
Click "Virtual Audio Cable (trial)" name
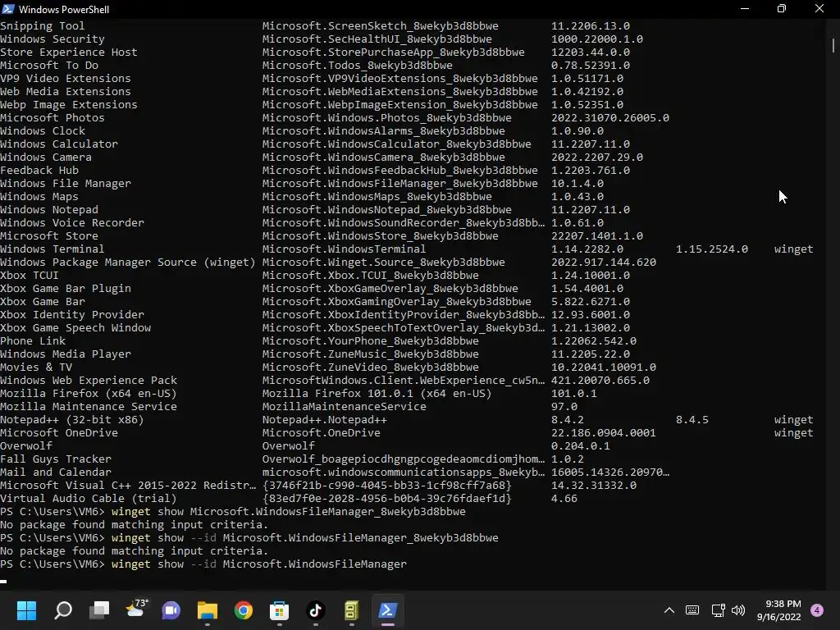click(x=89, y=498)
